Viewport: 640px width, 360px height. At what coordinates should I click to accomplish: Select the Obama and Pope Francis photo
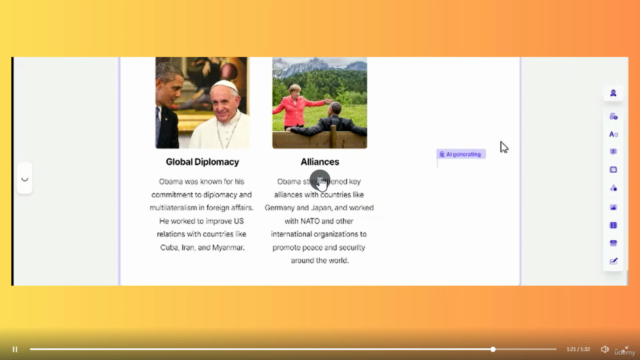[x=202, y=102]
